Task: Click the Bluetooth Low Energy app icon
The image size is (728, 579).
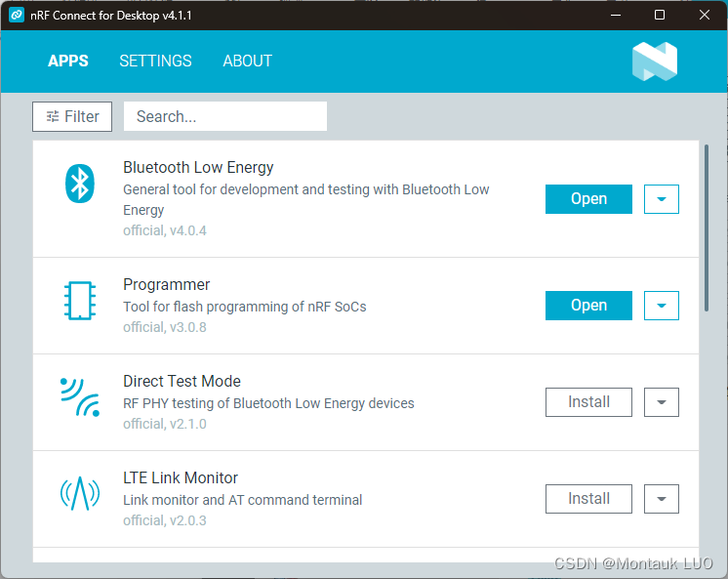Action: [80, 184]
